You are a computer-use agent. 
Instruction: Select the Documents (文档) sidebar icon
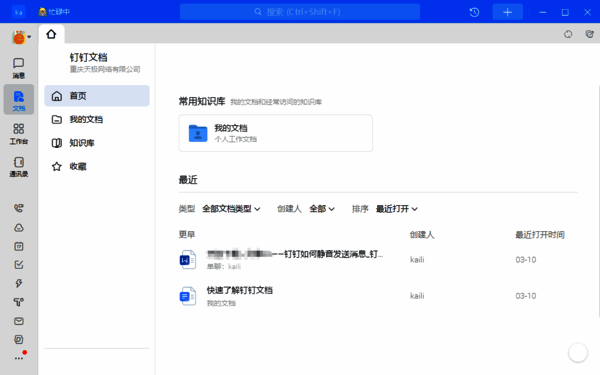pyautogui.click(x=19, y=100)
